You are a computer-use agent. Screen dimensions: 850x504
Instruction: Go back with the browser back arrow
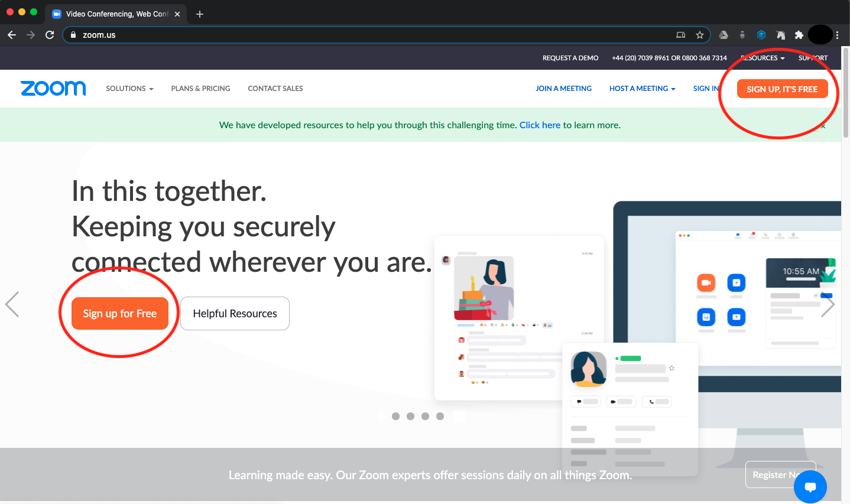point(12,35)
